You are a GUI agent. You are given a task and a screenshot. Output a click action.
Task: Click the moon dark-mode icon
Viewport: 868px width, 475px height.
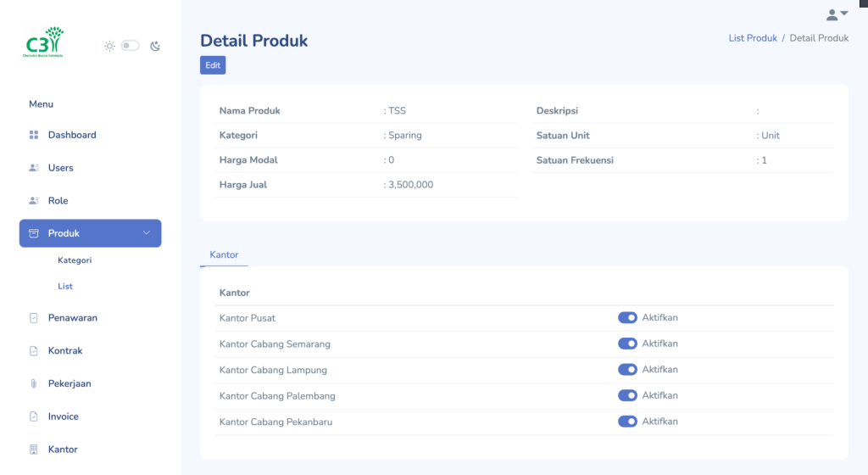155,46
